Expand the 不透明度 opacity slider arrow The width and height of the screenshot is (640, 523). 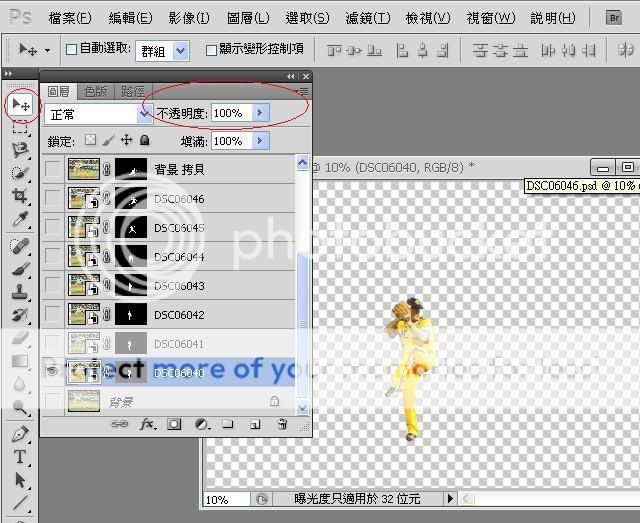[x=260, y=113]
